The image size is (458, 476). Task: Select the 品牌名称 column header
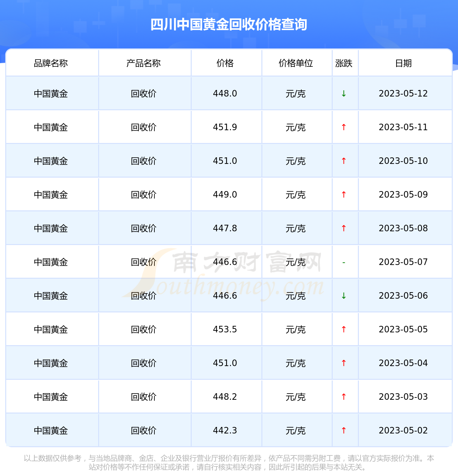[51, 63]
